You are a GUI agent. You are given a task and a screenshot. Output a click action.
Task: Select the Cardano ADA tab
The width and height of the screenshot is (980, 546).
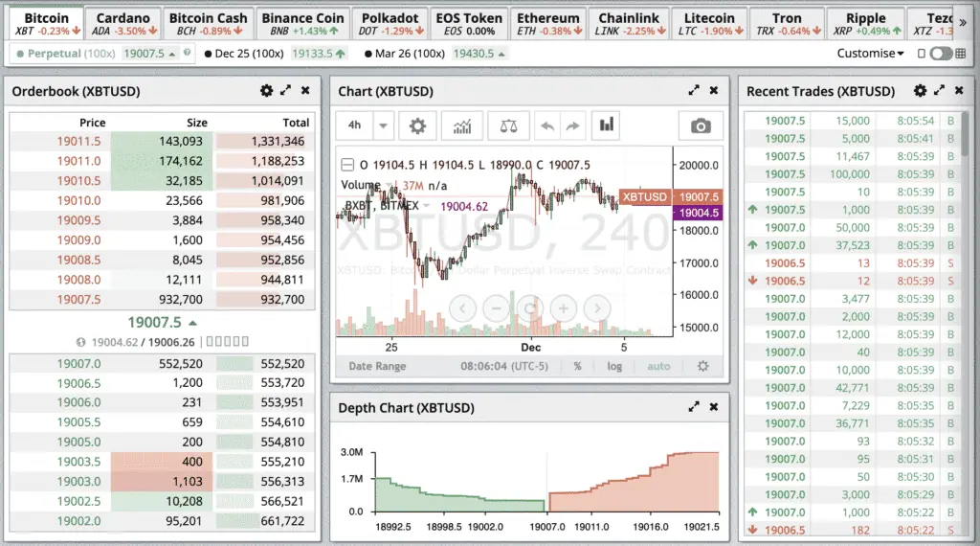click(123, 24)
